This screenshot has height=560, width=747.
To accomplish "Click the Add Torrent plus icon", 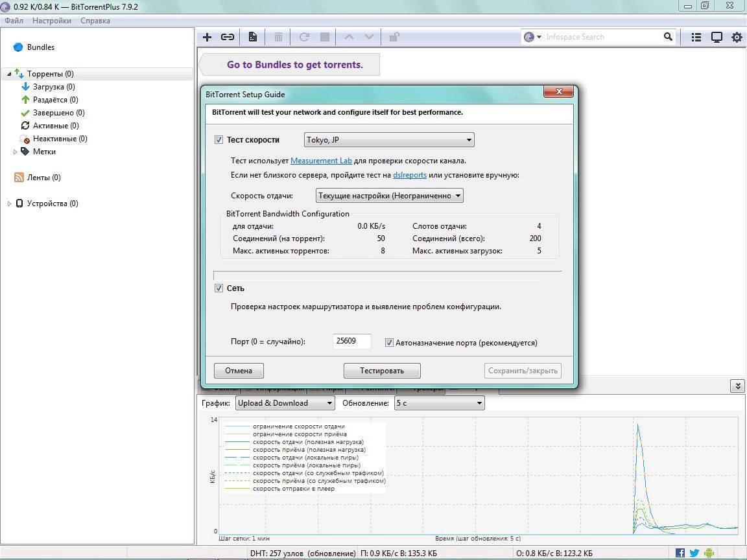I will [x=207, y=37].
